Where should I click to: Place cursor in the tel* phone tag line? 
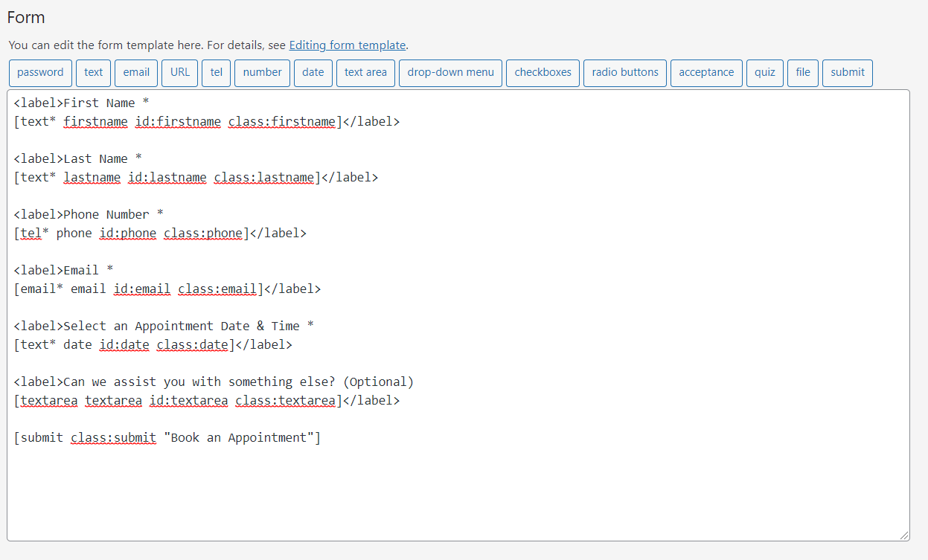pos(160,233)
